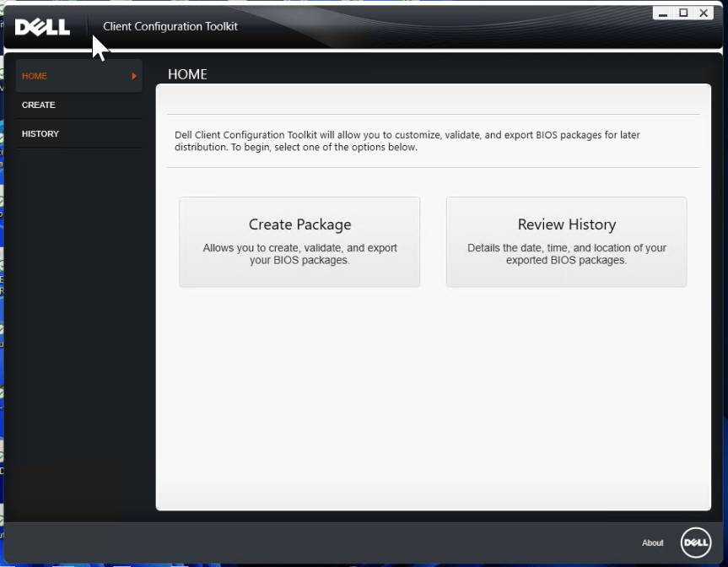The height and width of the screenshot is (567, 728).
Task: Click the circular Dell logo in the footer
Action: click(696, 543)
